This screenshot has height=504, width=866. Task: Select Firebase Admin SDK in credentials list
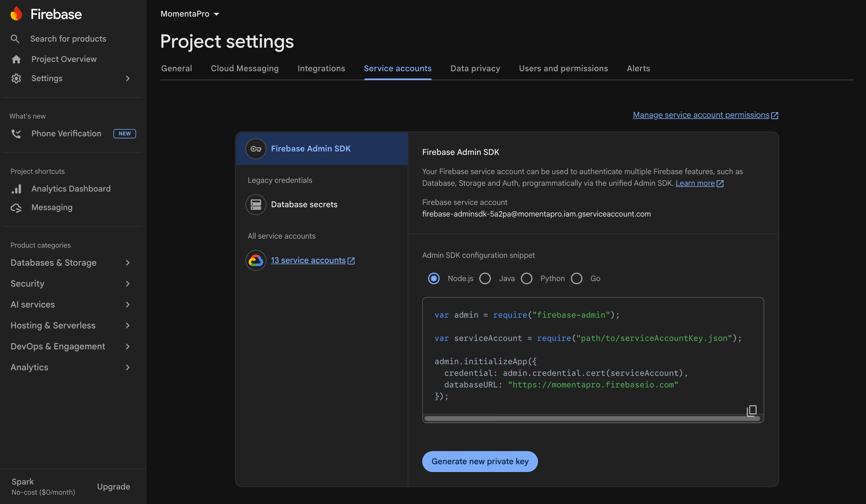coord(322,149)
